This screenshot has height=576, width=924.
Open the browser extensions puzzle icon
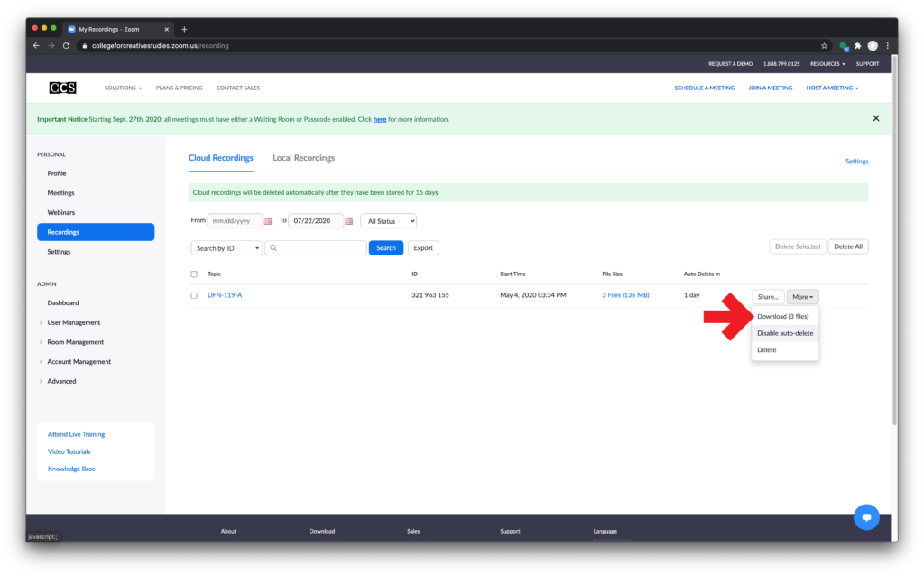(857, 46)
